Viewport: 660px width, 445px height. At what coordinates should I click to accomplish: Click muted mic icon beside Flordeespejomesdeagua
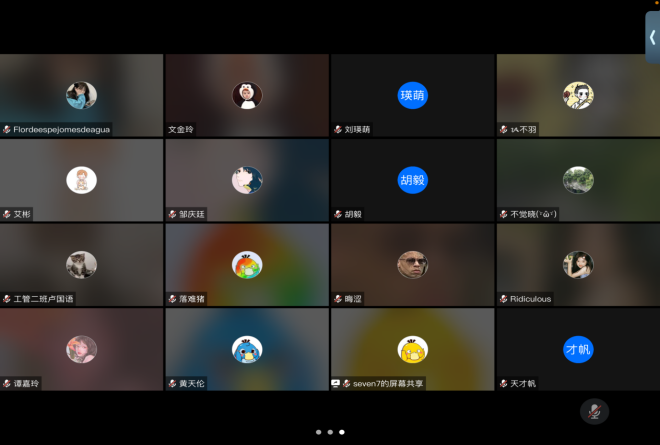point(7,129)
